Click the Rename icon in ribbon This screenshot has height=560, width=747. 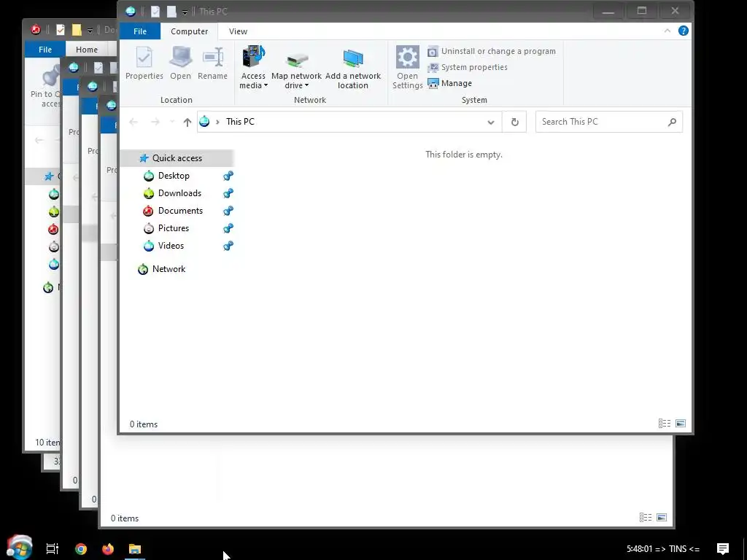[x=212, y=57]
